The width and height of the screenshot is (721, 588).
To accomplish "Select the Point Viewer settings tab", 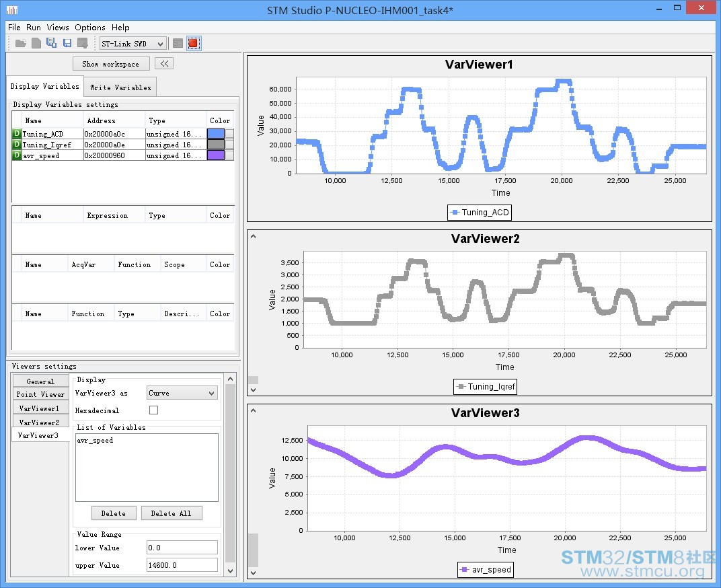I will tap(40, 394).
